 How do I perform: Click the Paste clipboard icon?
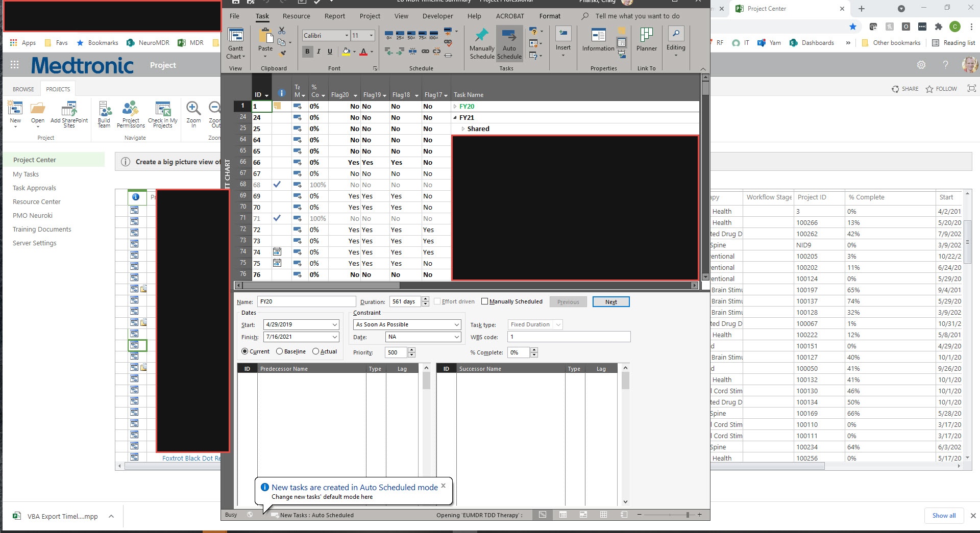(x=265, y=36)
